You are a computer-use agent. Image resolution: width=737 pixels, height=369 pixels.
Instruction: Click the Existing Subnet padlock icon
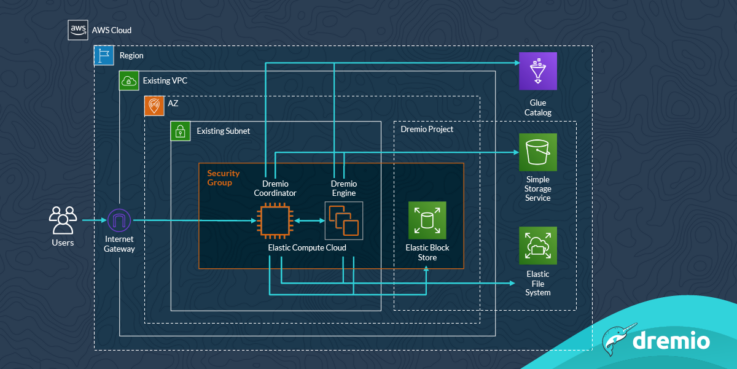coord(180,131)
